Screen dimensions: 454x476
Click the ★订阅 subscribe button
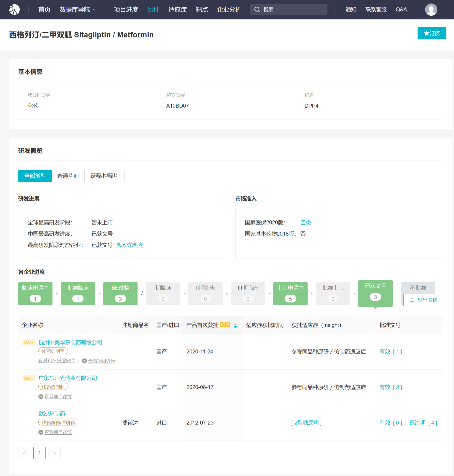(x=432, y=33)
